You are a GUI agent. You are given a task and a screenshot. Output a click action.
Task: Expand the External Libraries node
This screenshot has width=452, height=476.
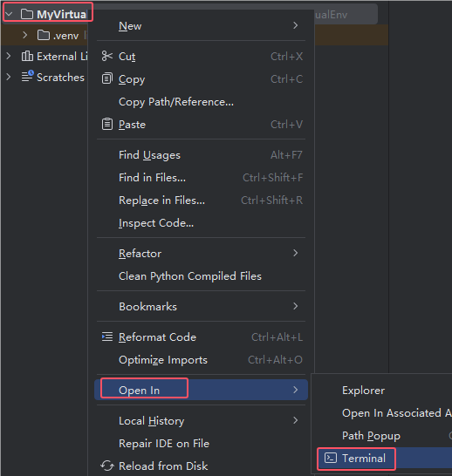point(9,56)
